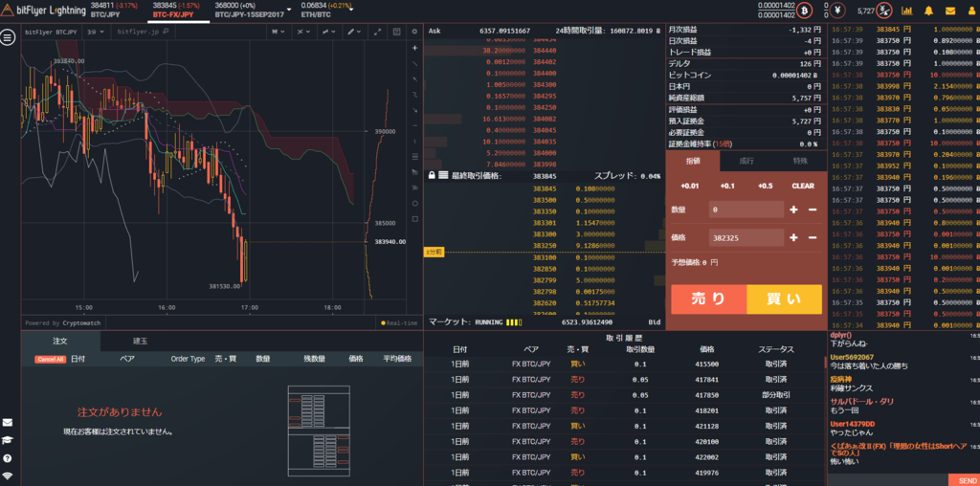Open the bar chart statistics icon

click(907, 11)
